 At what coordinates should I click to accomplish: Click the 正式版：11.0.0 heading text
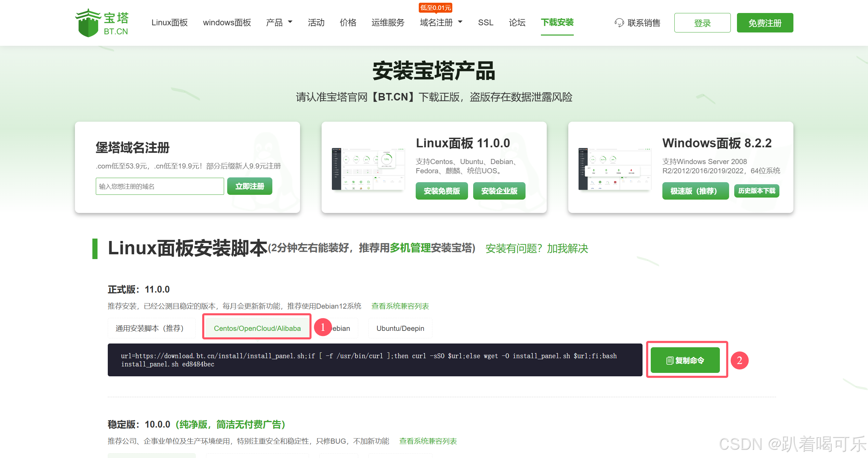click(x=139, y=289)
